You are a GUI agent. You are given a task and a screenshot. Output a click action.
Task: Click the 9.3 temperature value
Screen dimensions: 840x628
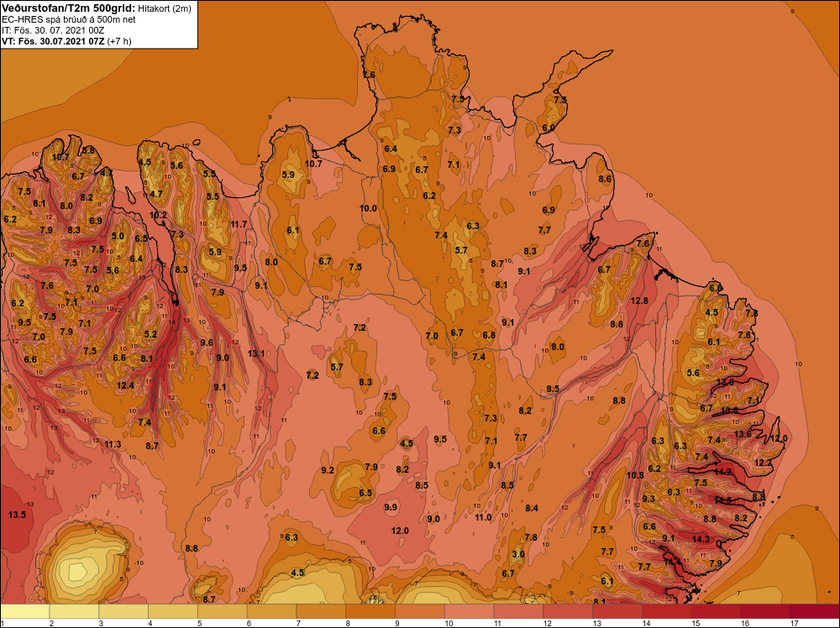(648, 499)
